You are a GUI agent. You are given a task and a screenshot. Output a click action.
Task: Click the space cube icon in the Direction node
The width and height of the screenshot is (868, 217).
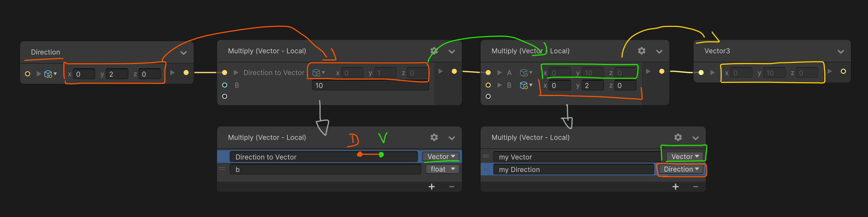[x=48, y=74]
